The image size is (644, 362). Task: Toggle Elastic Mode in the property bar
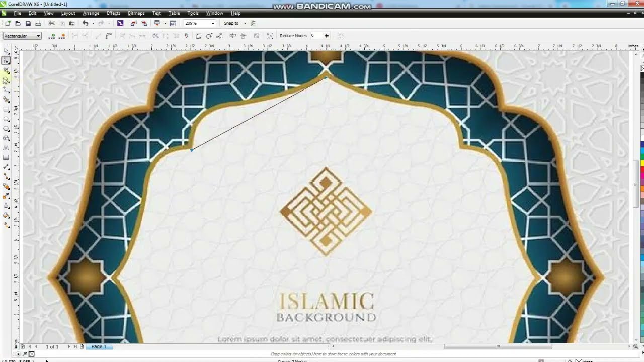pyautogui.click(x=257, y=36)
